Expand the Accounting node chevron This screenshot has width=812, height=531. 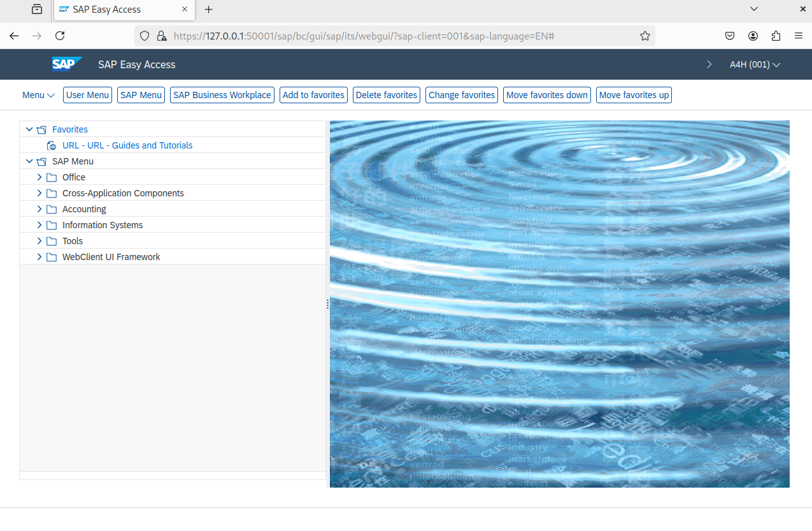pos(39,209)
